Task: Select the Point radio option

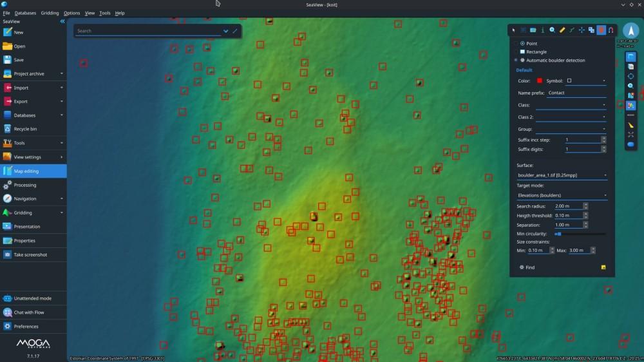Action: tap(522, 44)
